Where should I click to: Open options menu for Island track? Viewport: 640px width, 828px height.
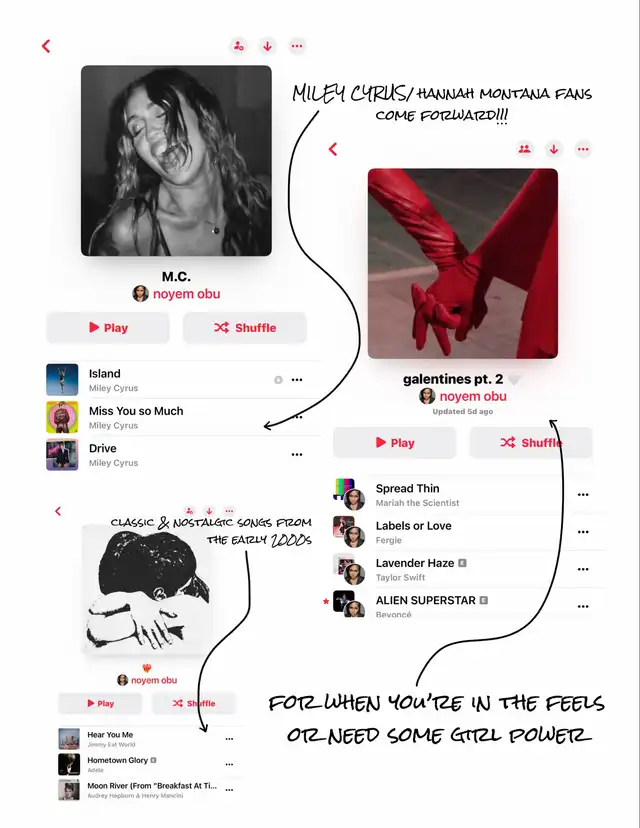[x=297, y=380]
